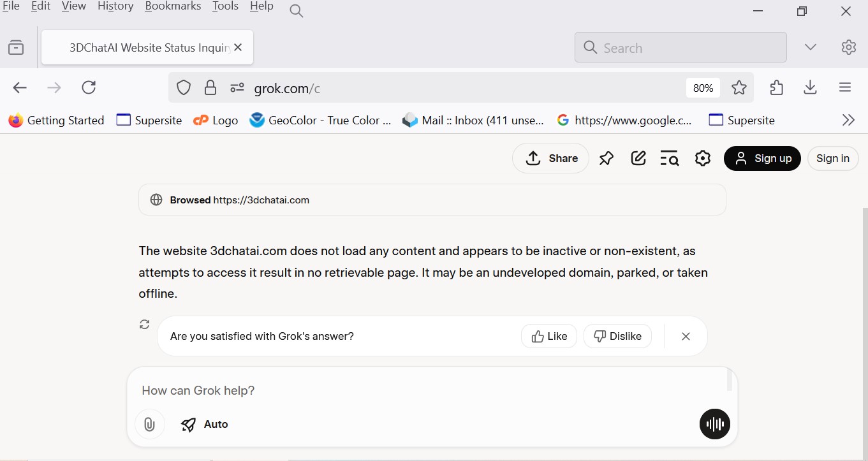Screen dimensions: 868x461
Task: Activate the voice mode waveform button
Action: (714, 424)
